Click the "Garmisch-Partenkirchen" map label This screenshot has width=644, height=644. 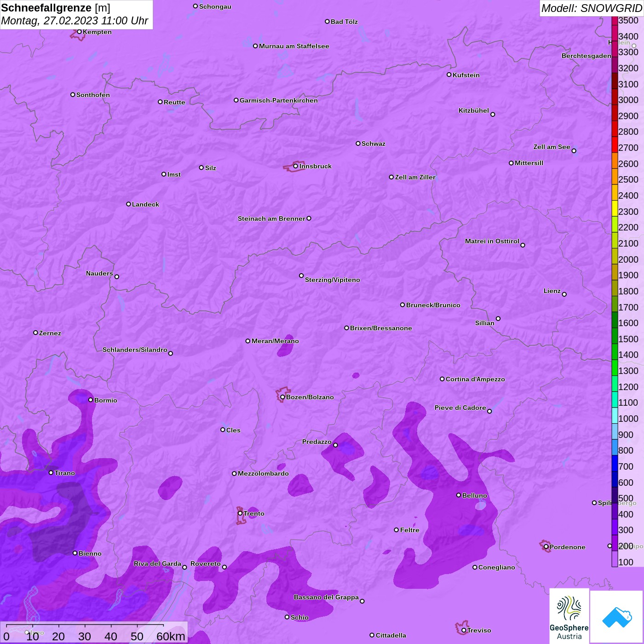pyautogui.click(x=279, y=100)
